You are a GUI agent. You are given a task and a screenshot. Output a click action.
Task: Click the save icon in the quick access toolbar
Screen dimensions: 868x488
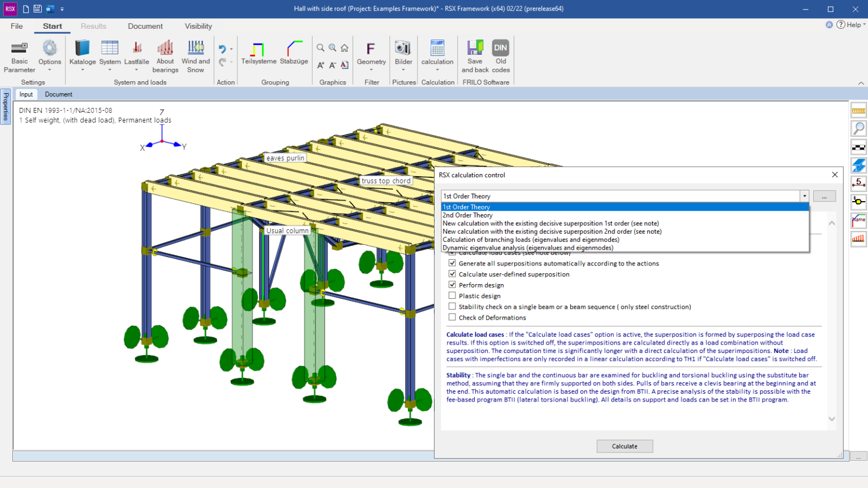pyautogui.click(x=36, y=8)
